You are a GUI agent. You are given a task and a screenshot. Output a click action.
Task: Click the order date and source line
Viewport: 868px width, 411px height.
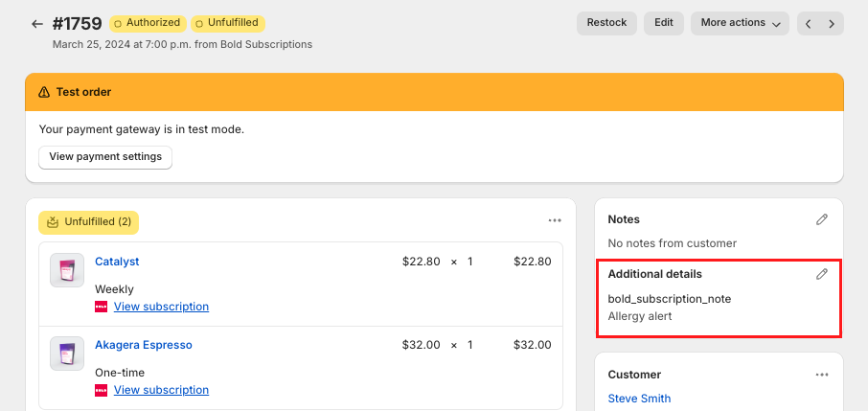182,44
